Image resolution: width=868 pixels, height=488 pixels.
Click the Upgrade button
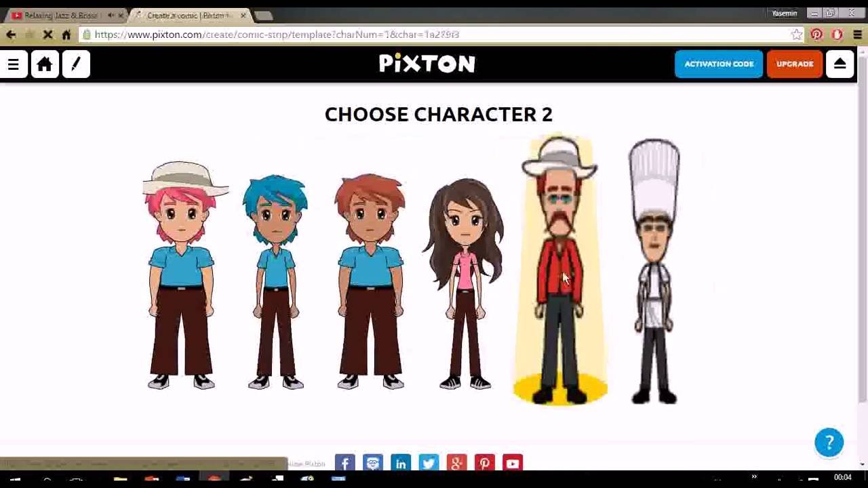795,64
